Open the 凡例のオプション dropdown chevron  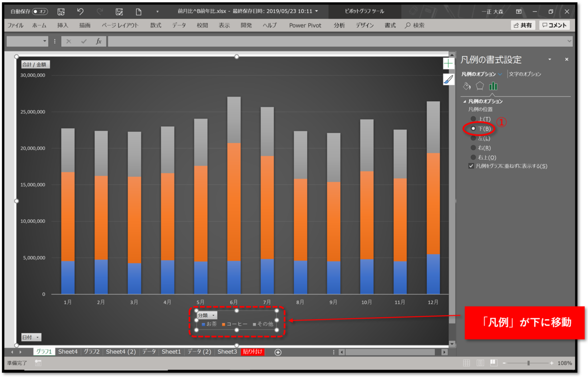click(x=500, y=74)
